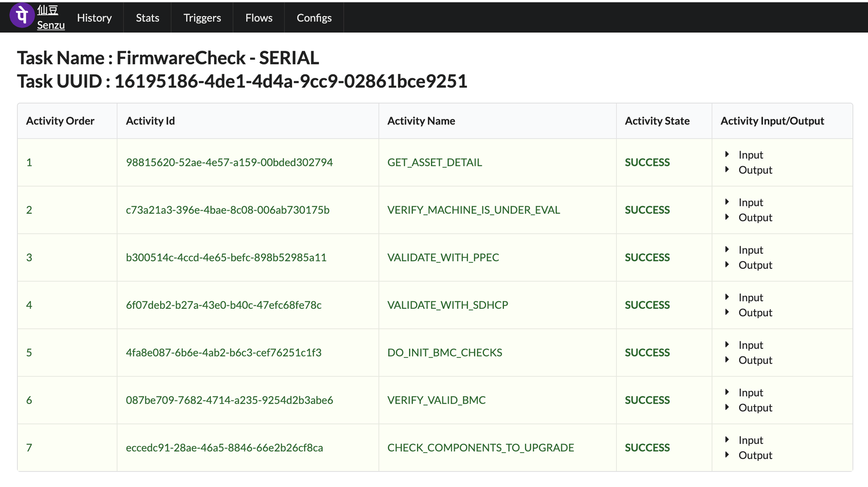Screen dimensions: 868x487
Task: Click SUCCESS state of DO_INIT_BMC_CHECKS
Action: click(x=647, y=352)
